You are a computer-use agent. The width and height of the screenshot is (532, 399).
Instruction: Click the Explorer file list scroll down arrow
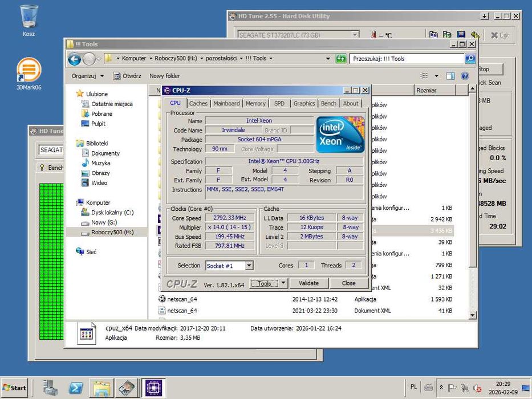pyautogui.click(x=473, y=315)
